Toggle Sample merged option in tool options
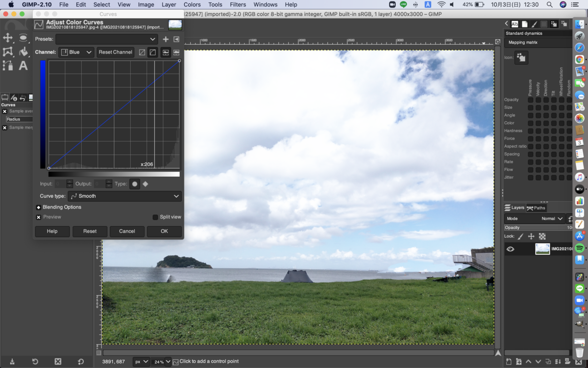 (x=4, y=128)
